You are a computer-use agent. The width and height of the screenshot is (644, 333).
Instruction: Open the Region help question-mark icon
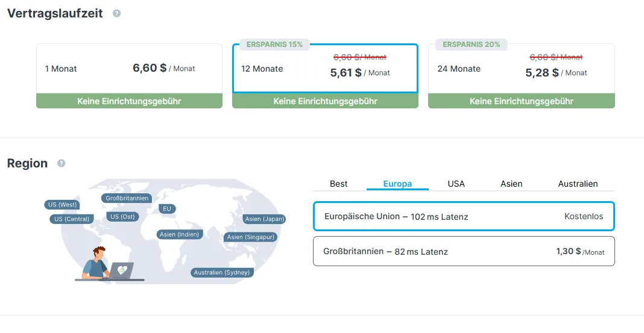point(61,163)
